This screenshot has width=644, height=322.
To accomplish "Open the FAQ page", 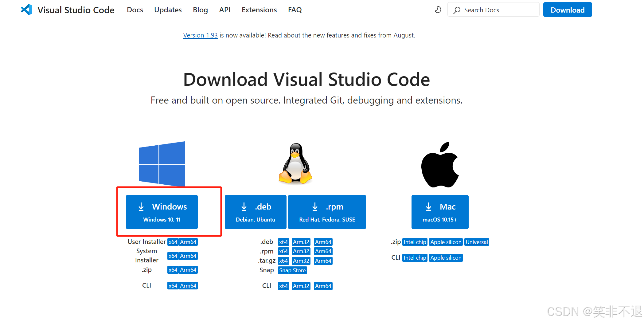I will [x=295, y=10].
